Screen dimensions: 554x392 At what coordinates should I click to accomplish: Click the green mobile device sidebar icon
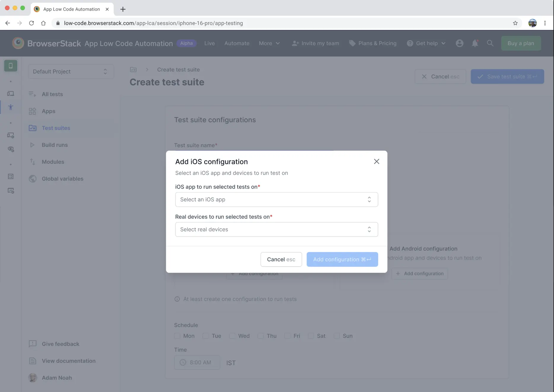tap(11, 66)
